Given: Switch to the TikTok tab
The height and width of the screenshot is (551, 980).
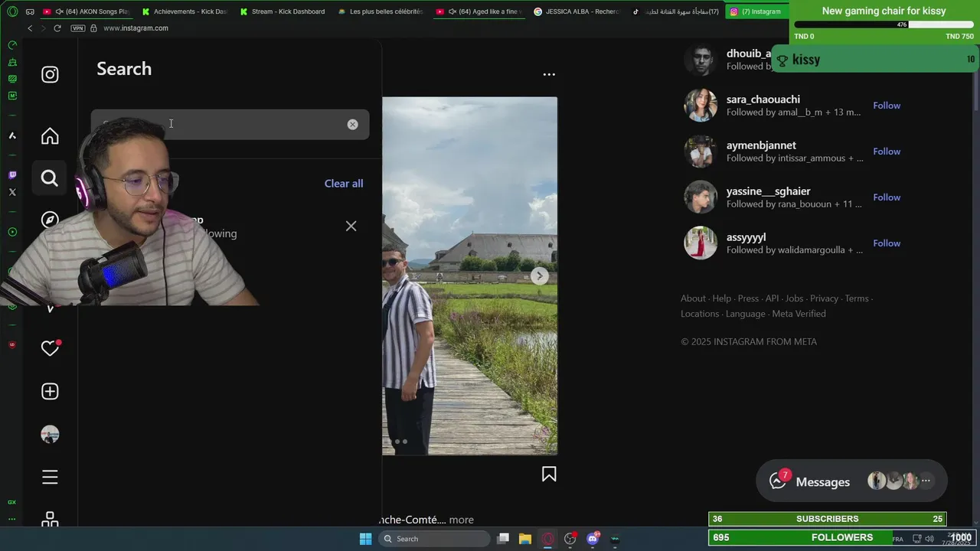Looking at the screenshot, I should pyautogui.click(x=675, y=11).
